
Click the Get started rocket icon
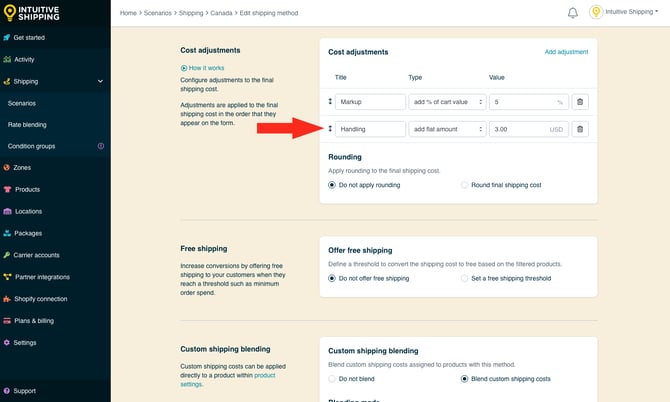pyautogui.click(x=7, y=38)
